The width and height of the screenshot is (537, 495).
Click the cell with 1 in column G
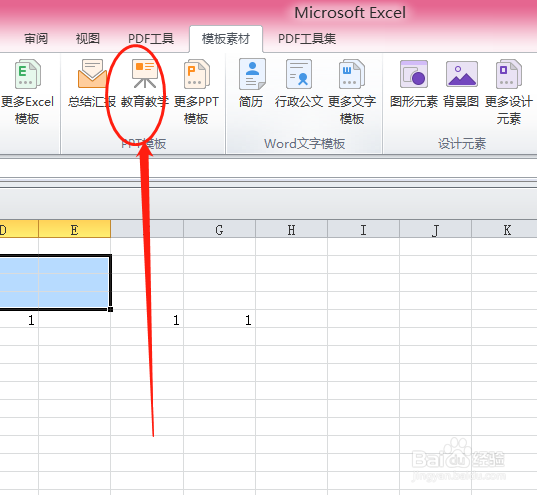coord(220,320)
